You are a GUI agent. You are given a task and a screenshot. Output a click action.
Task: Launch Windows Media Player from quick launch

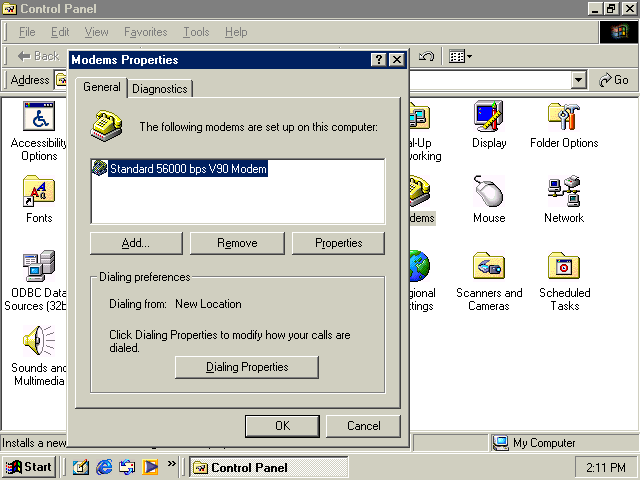coord(150,467)
